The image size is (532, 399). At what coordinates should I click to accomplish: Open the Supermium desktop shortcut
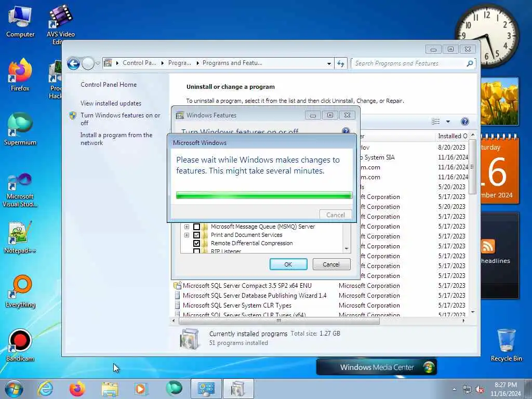click(20, 129)
